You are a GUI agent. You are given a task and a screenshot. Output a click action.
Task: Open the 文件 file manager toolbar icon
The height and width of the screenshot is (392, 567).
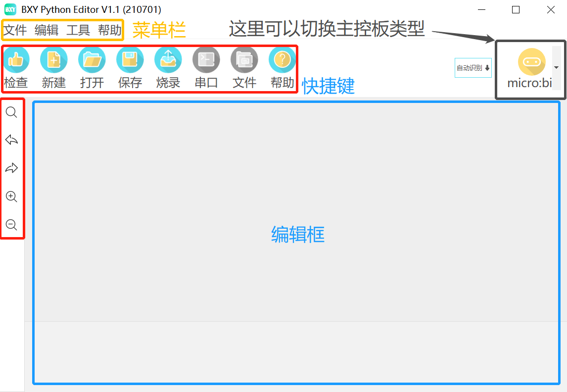tap(244, 60)
